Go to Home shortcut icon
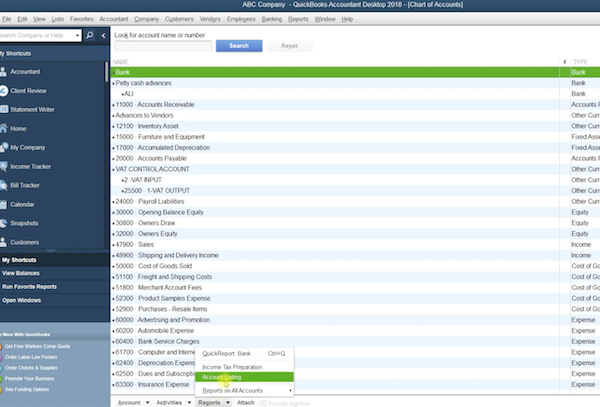Screen dimensions: 600x407 [x=3, y=129]
